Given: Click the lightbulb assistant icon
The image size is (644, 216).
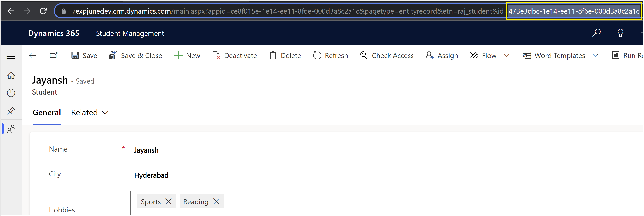Looking at the screenshot, I should click(620, 33).
